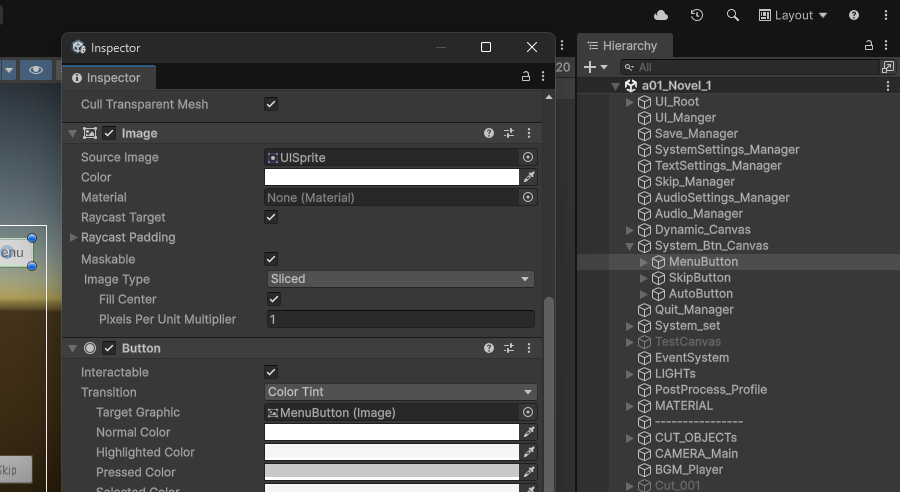The height and width of the screenshot is (492, 900).
Task: Lock the Inspector panel with padlock
Action: point(526,77)
